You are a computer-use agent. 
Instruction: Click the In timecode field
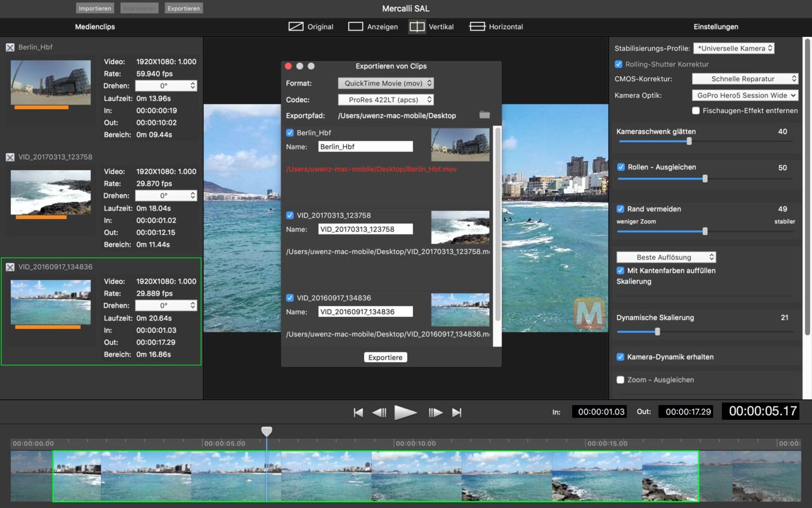point(599,411)
